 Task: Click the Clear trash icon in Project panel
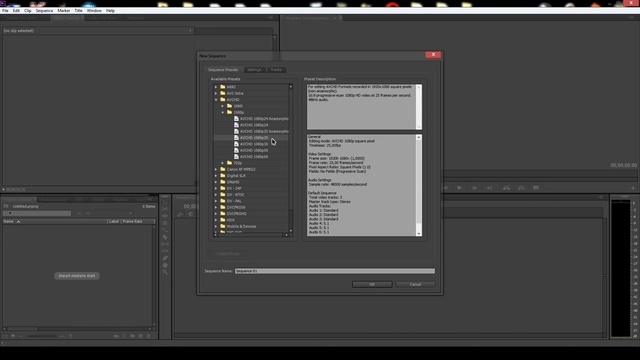(x=149, y=336)
